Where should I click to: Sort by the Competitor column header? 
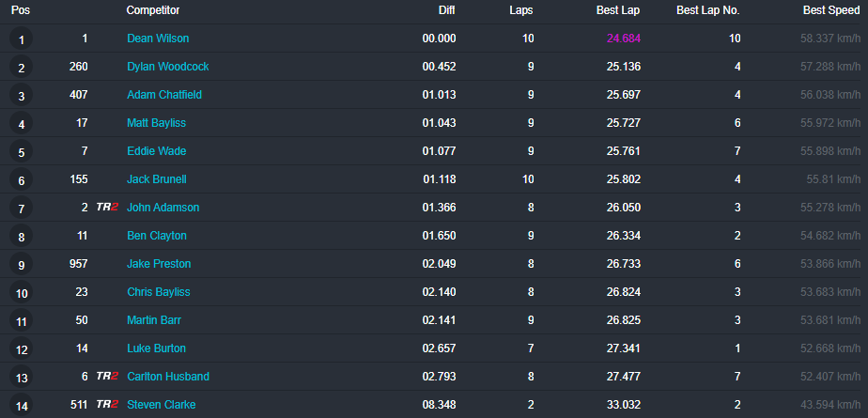coord(153,10)
